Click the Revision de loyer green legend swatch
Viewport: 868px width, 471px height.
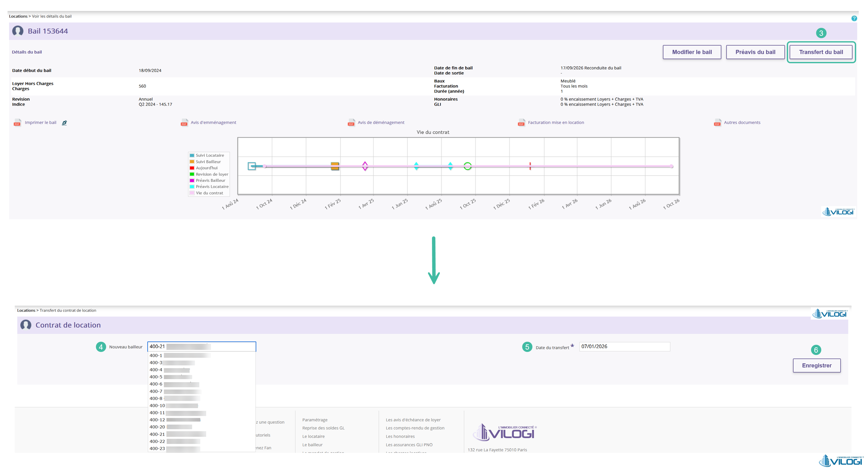pyautogui.click(x=192, y=174)
